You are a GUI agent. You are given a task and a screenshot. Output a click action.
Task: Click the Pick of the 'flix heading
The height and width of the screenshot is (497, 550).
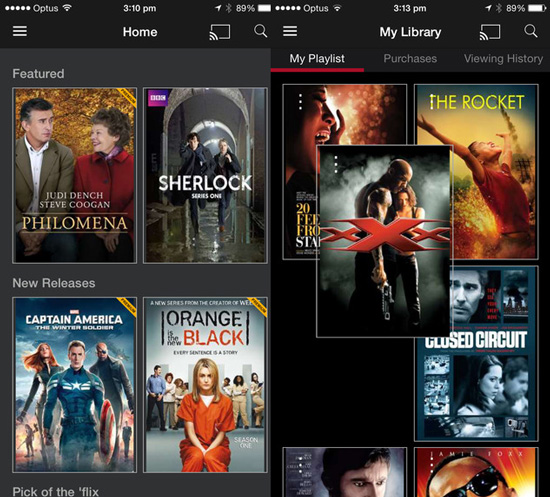pyautogui.click(x=55, y=491)
